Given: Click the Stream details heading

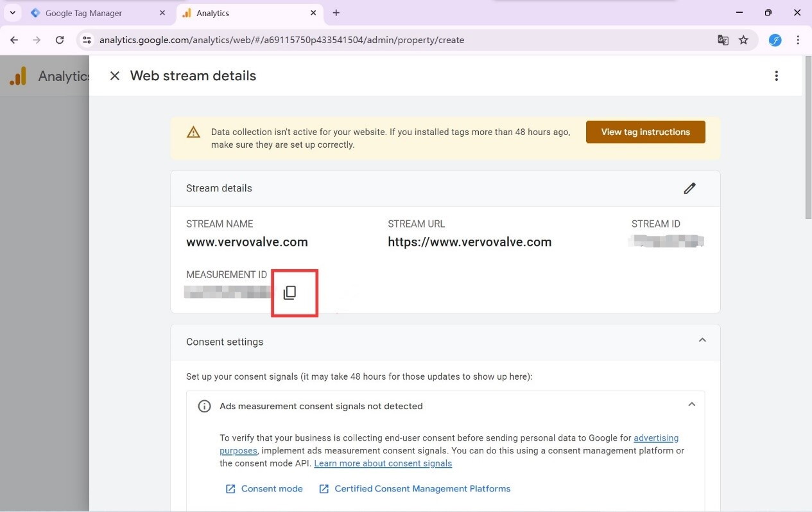Looking at the screenshot, I should [x=219, y=188].
